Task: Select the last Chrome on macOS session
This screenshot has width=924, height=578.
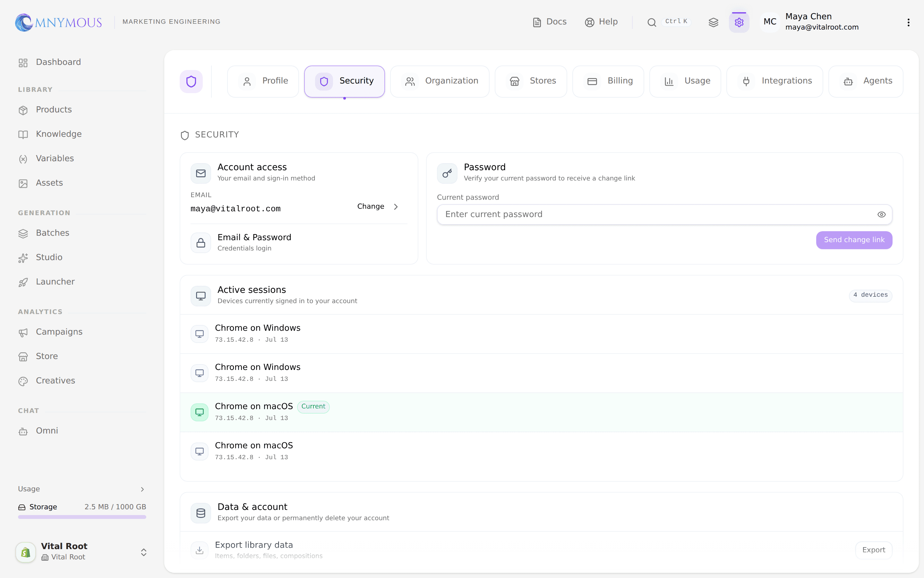Action: pos(542,451)
